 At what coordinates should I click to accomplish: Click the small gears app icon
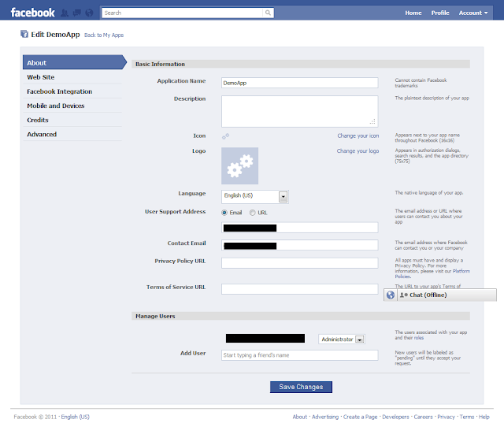click(226, 136)
